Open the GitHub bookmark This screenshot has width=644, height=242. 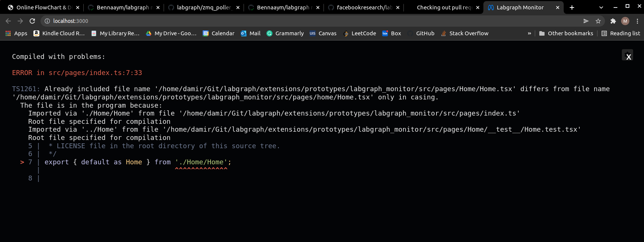421,33
